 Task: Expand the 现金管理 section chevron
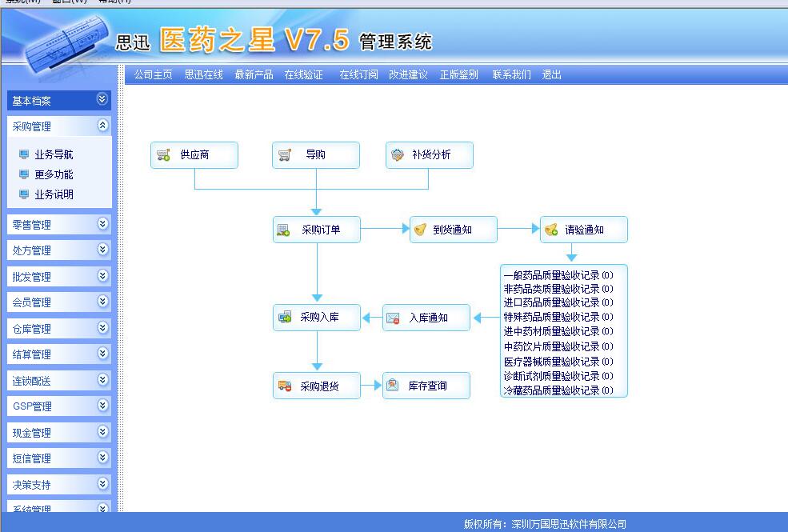tap(102, 431)
